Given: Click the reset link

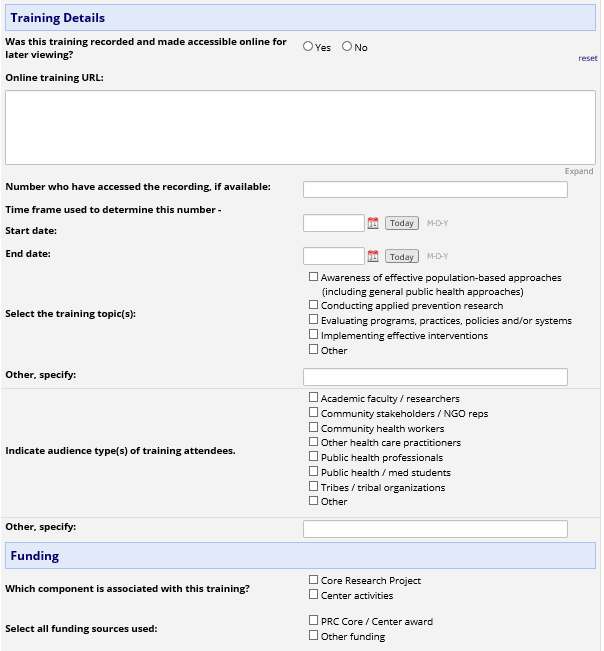Looking at the screenshot, I should 588,59.
